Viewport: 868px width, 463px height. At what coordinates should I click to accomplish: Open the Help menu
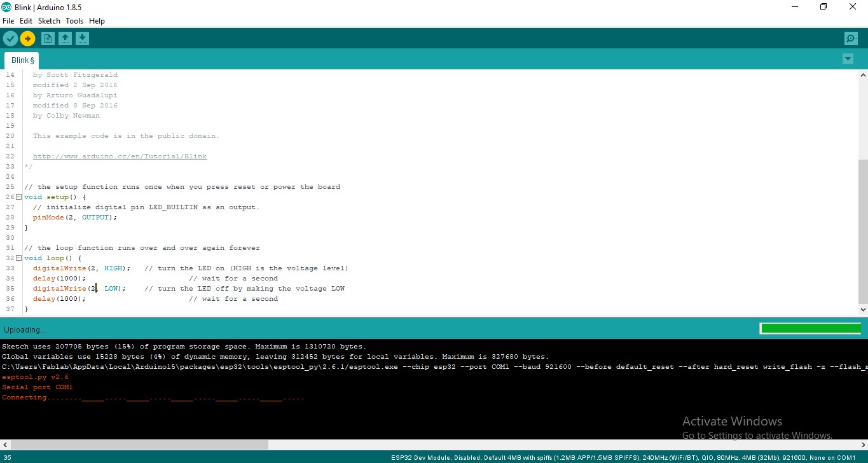pos(97,21)
